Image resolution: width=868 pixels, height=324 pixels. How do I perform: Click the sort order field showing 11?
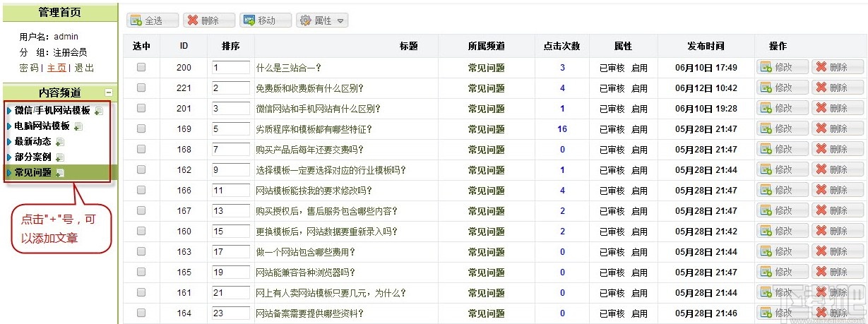pyautogui.click(x=230, y=191)
